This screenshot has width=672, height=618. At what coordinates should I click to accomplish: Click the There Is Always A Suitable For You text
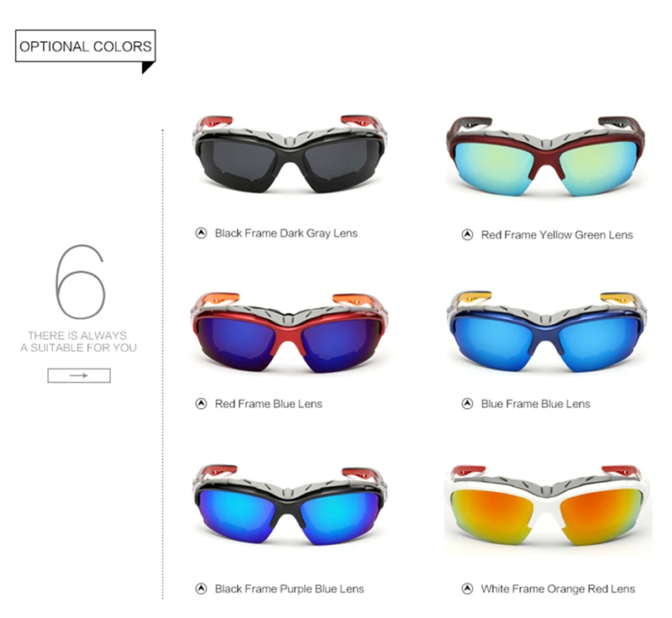(78, 342)
